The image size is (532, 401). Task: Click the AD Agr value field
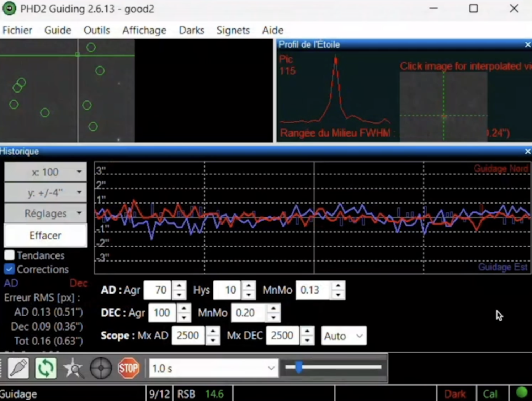pyautogui.click(x=158, y=290)
